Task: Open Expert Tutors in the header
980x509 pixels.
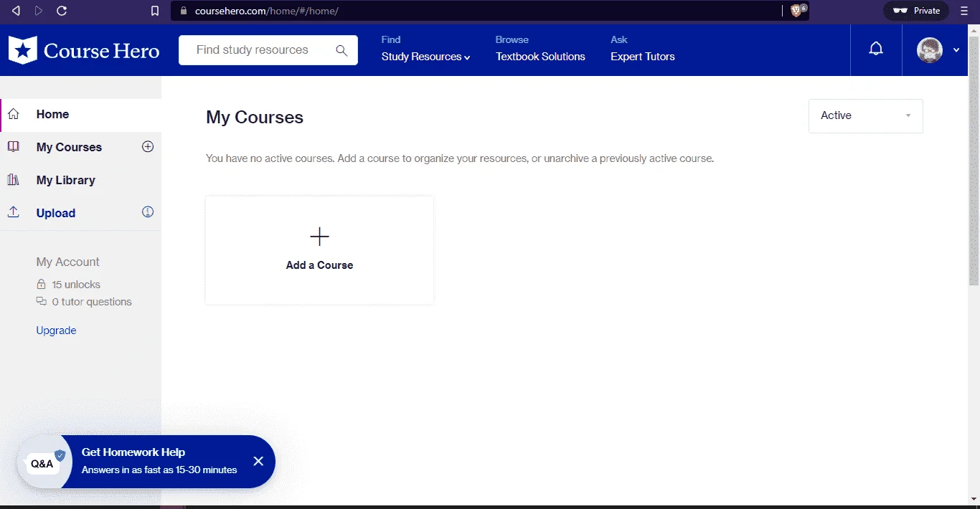Action: click(x=643, y=57)
